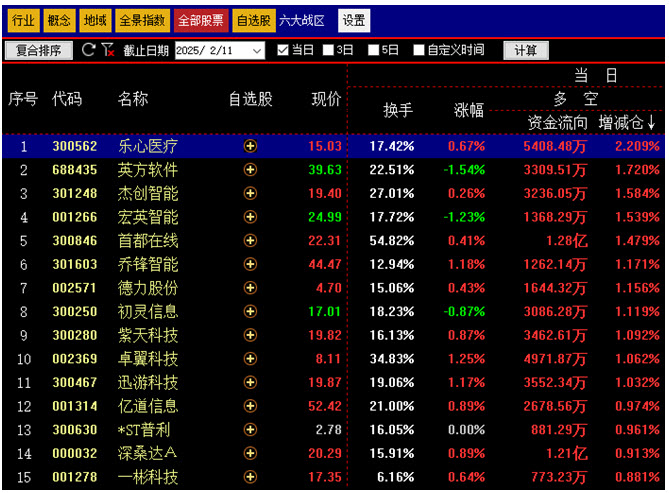This screenshot has height=493, width=669.
Task: Enable the 5日 checkbox
Action: [373, 50]
